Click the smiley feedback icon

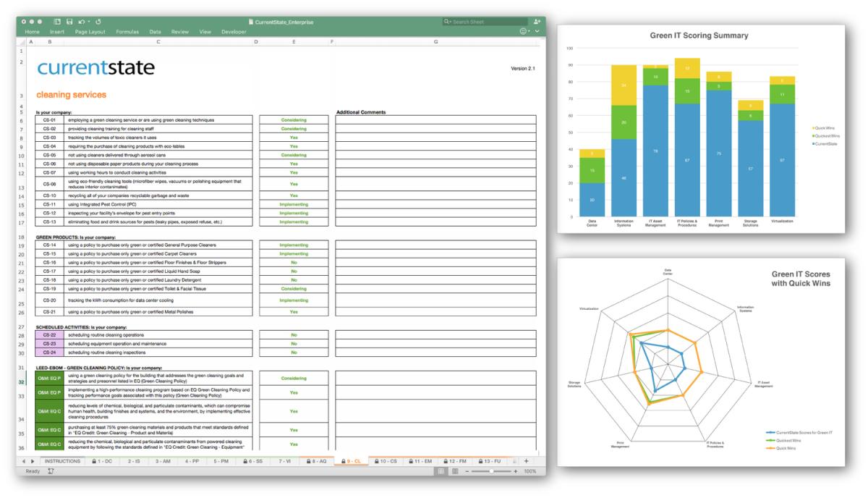click(523, 32)
